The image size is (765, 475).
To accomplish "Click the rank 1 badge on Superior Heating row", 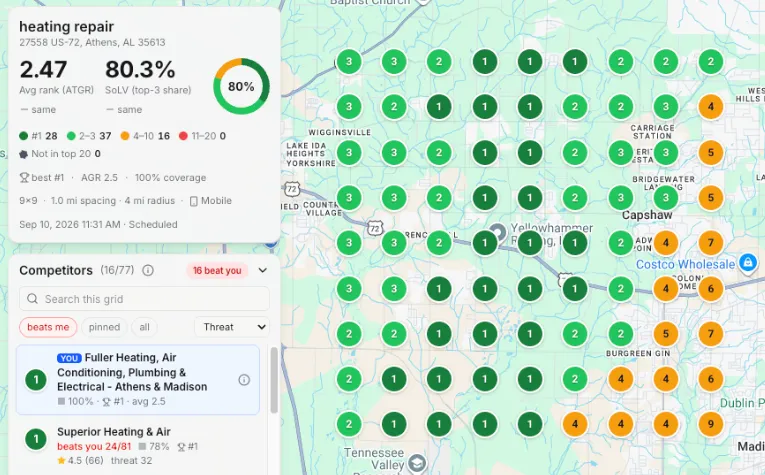I will coord(36,439).
